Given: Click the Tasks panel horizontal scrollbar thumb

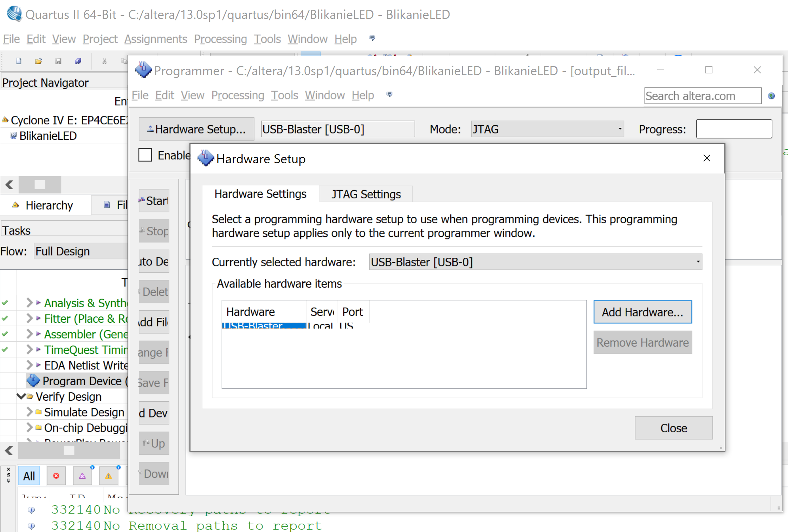Looking at the screenshot, I should coord(69,450).
